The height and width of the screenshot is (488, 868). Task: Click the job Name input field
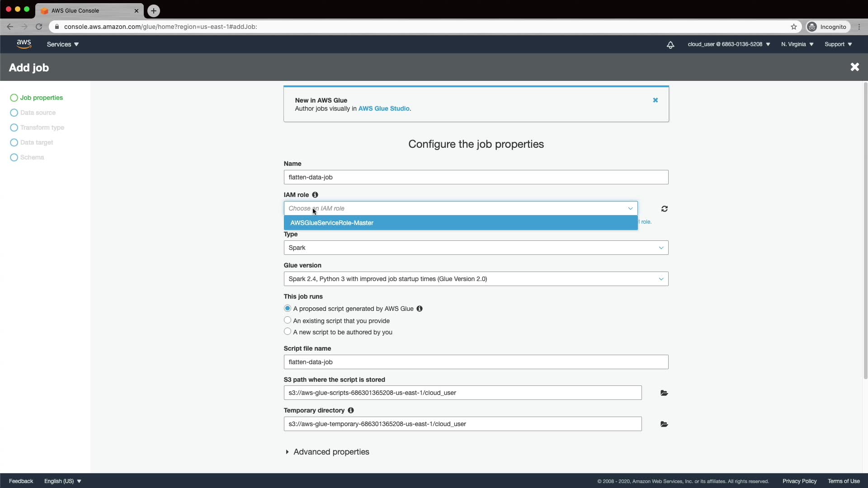click(476, 177)
